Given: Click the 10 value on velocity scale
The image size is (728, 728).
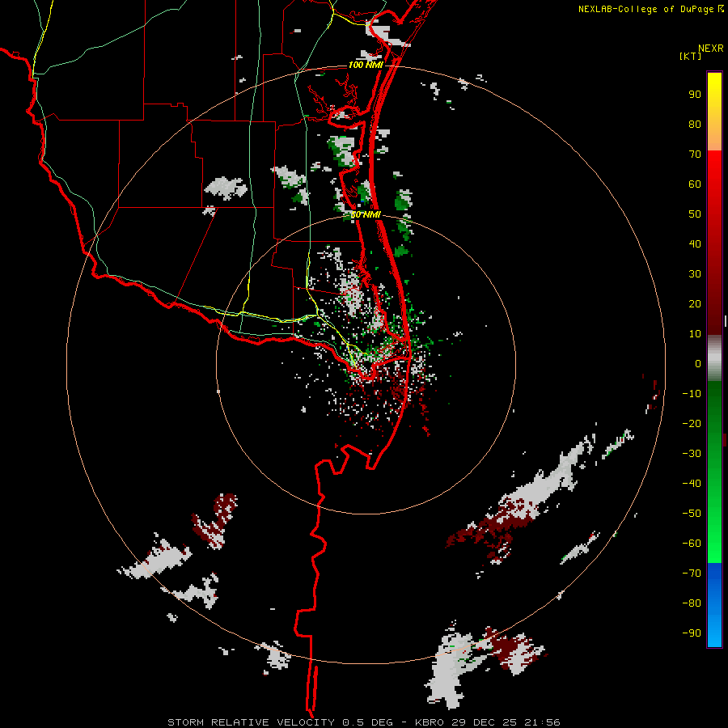Looking at the screenshot, I should coord(695,334).
